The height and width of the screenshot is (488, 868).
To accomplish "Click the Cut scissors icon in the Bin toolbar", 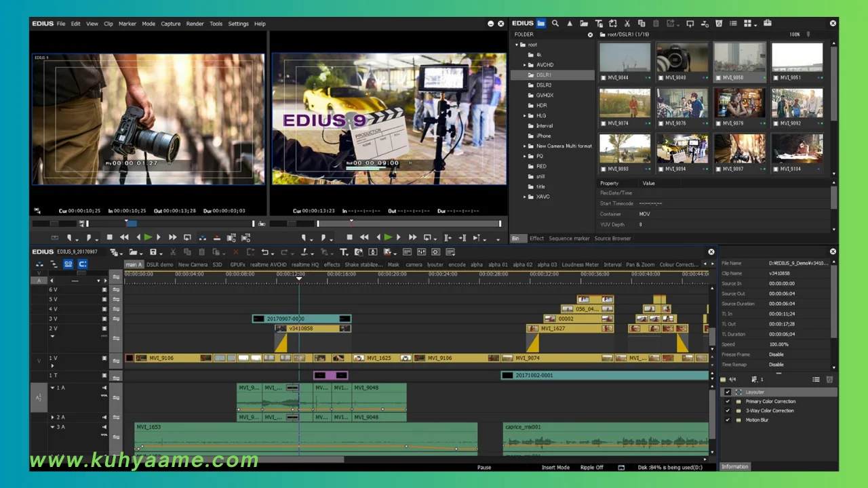I will tap(627, 23).
